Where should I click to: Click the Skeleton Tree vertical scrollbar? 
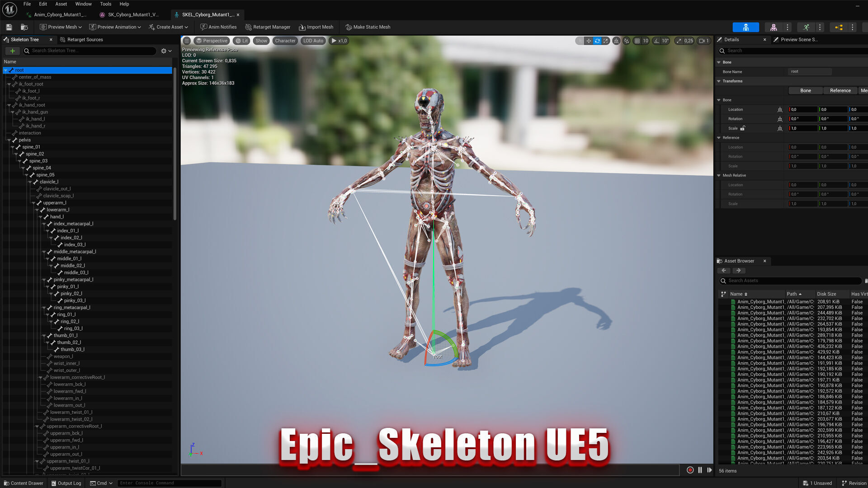point(175,144)
